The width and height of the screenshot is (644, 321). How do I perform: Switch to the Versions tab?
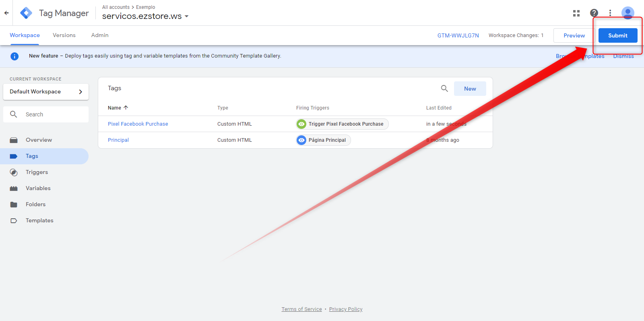pyautogui.click(x=64, y=35)
